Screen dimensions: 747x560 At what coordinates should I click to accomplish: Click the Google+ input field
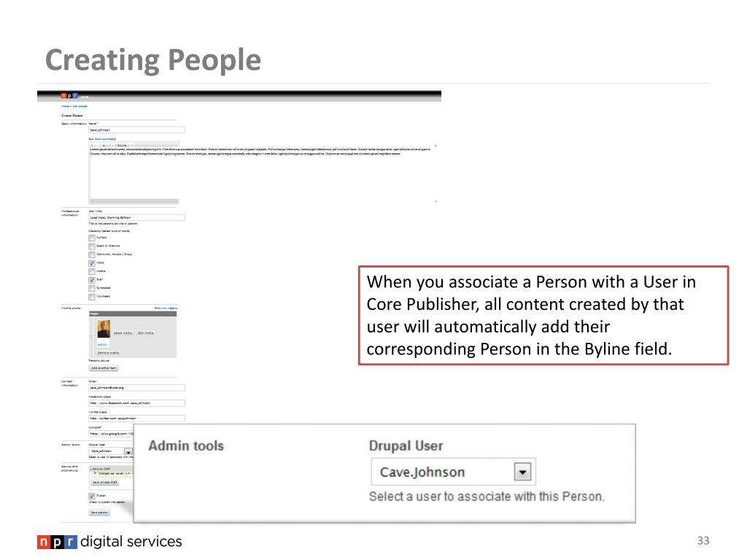click(x=111, y=433)
